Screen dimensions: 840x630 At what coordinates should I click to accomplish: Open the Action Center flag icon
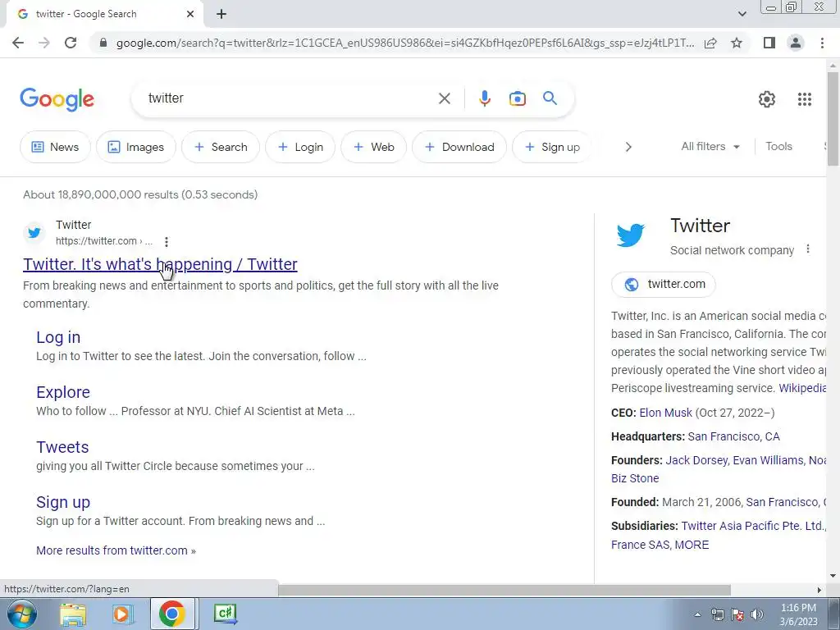[x=737, y=614]
